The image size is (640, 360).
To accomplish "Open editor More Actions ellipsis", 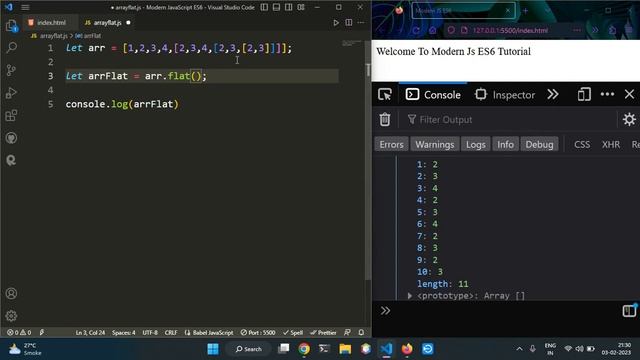I will [x=361, y=23].
